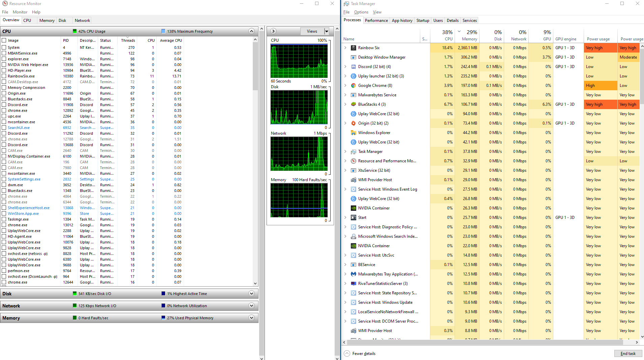This screenshot has width=644, height=360.
Task: Check the System process checkbox
Action: [4, 47]
